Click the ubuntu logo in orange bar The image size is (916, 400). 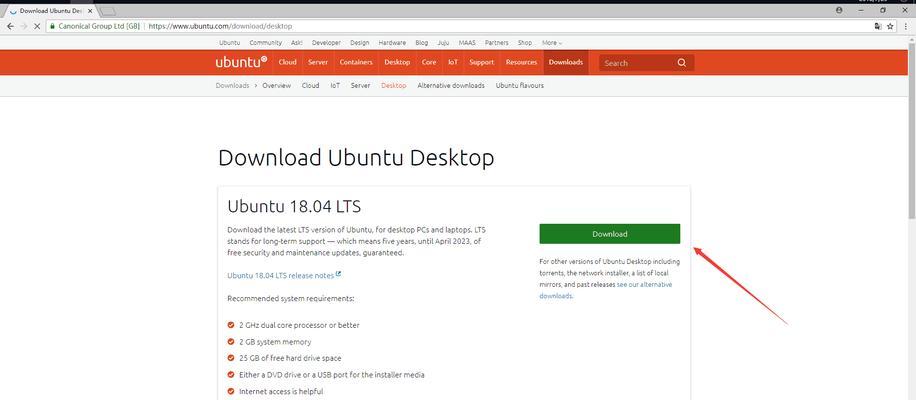click(241, 62)
